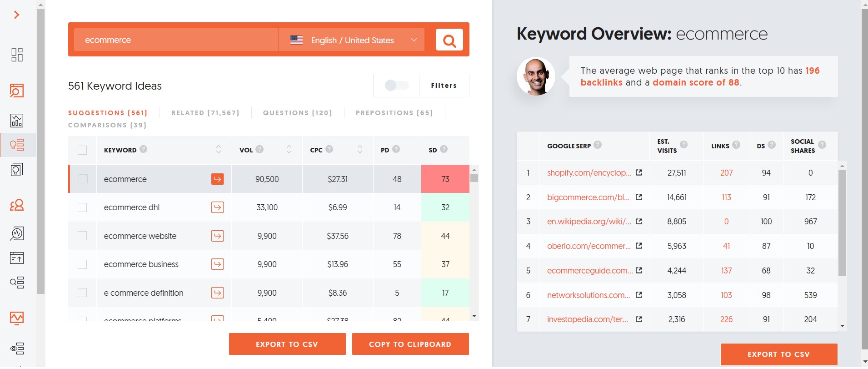Expand the sidebar with the orange chevron
This screenshot has width=868, height=369.
[x=17, y=15]
